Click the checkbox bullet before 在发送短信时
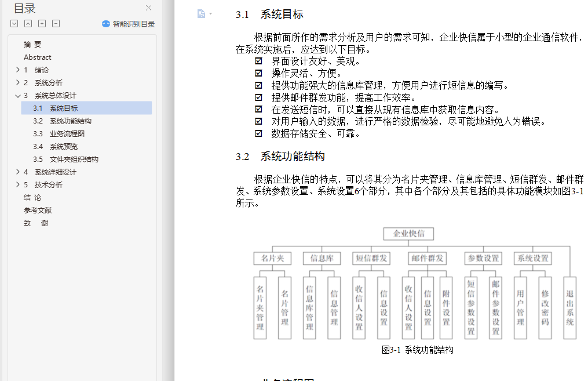The width and height of the screenshot is (588, 381). 258,109
